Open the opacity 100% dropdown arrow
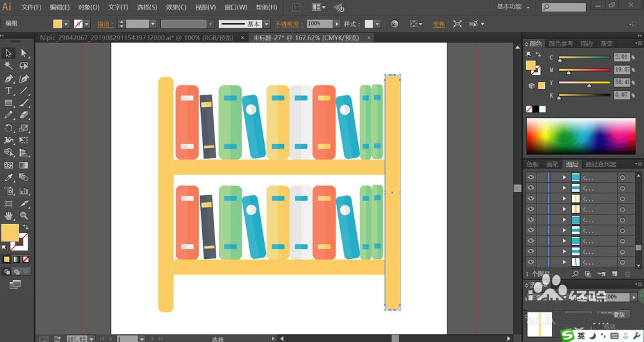Screen dimensions: 644x342 [337, 24]
